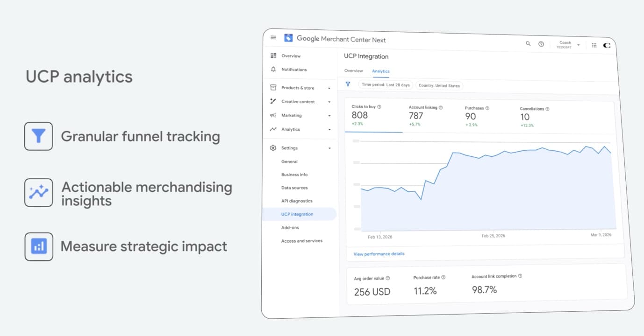
Task: Click the Google Merchant Center logo icon
Action: [x=288, y=38]
